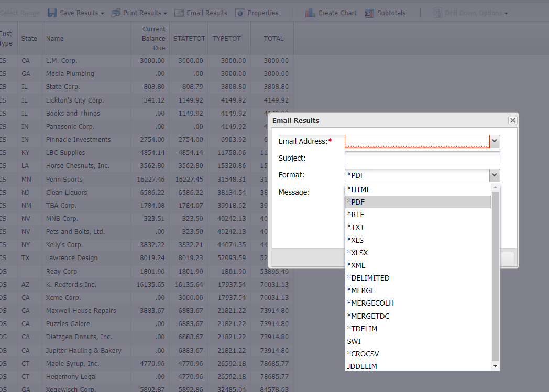The height and width of the screenshot is (392, 549).
Task: Choose *TXT format option
Action: 418,227
